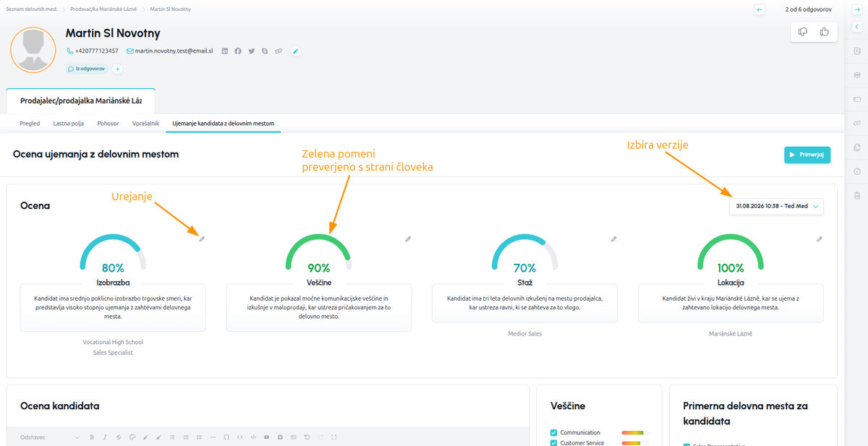Click the thumbs up rating icon
This screenshot has width=868, height=446.
click(824, 32)
